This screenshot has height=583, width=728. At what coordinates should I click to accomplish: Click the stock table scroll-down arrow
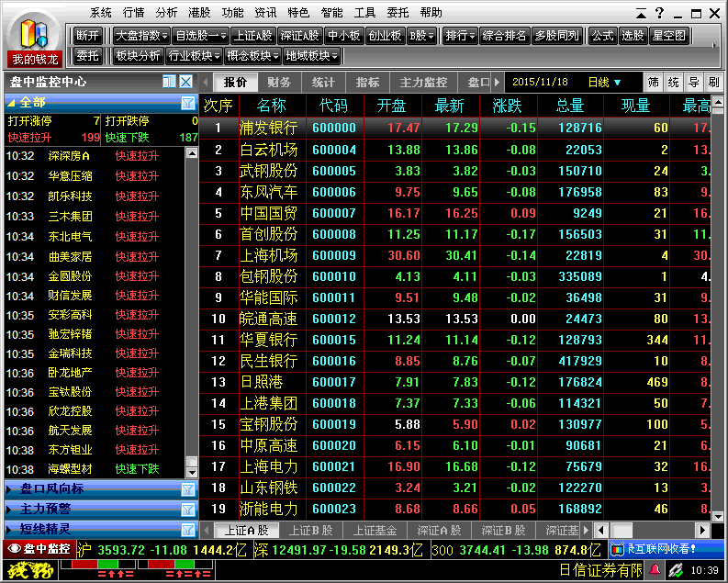point(718,516)
